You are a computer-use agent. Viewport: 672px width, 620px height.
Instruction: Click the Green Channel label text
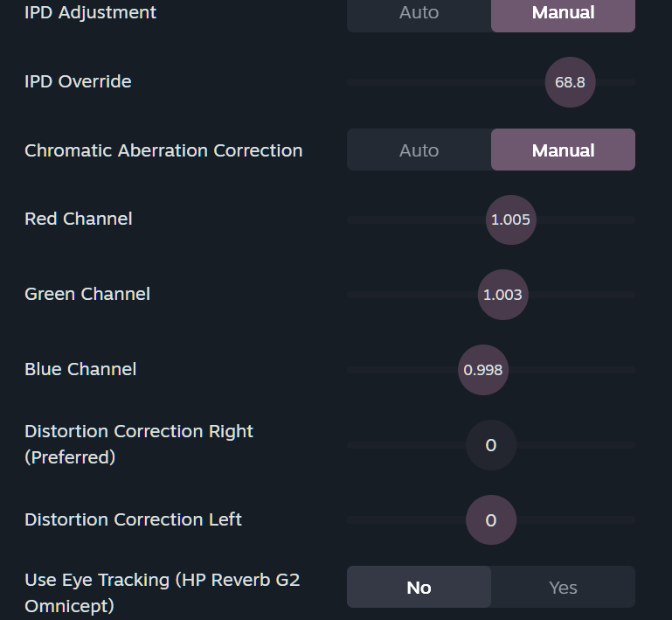[x=87, y=294]
